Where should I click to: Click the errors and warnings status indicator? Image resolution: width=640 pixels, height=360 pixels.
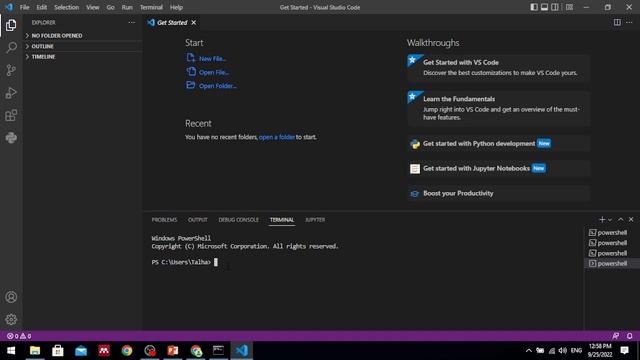coord(19,336)
